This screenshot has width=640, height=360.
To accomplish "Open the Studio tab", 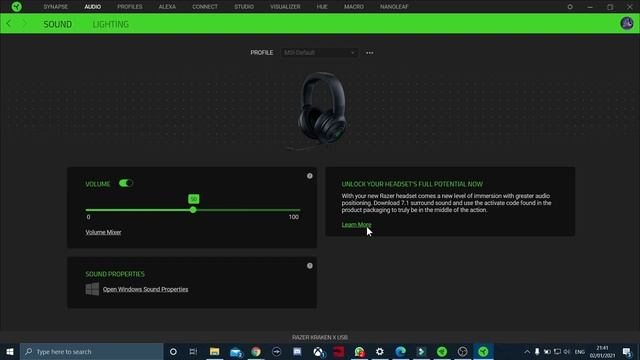I will point(244,7).
